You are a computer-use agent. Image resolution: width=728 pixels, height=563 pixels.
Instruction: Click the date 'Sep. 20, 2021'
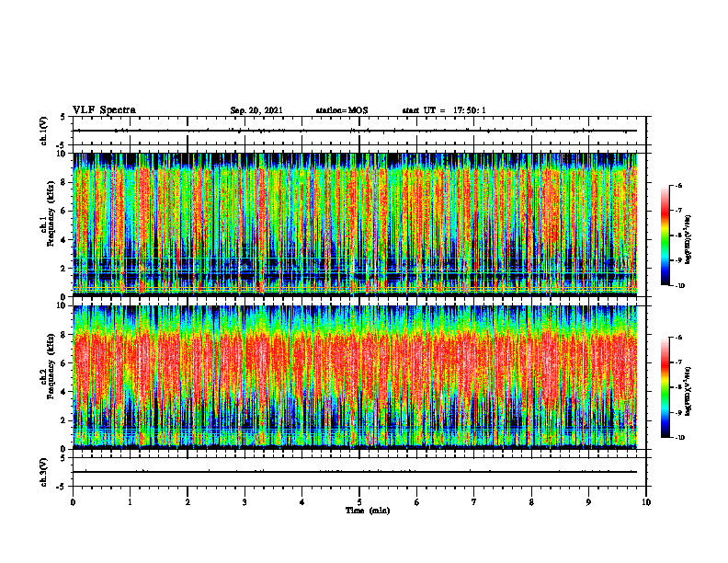pos(256,110)
